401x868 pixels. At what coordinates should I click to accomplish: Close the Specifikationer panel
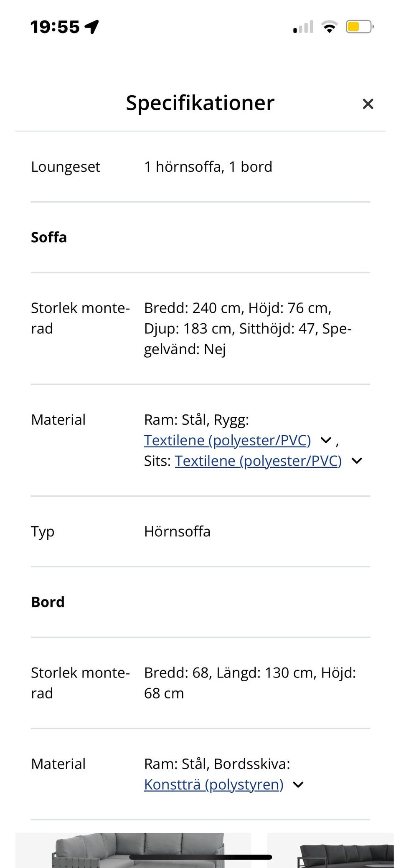[x=368, y=104]
